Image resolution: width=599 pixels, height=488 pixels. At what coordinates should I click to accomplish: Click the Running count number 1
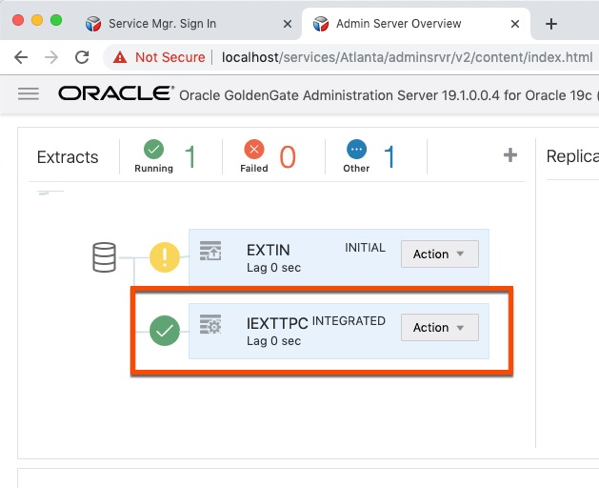click(191, 157)
